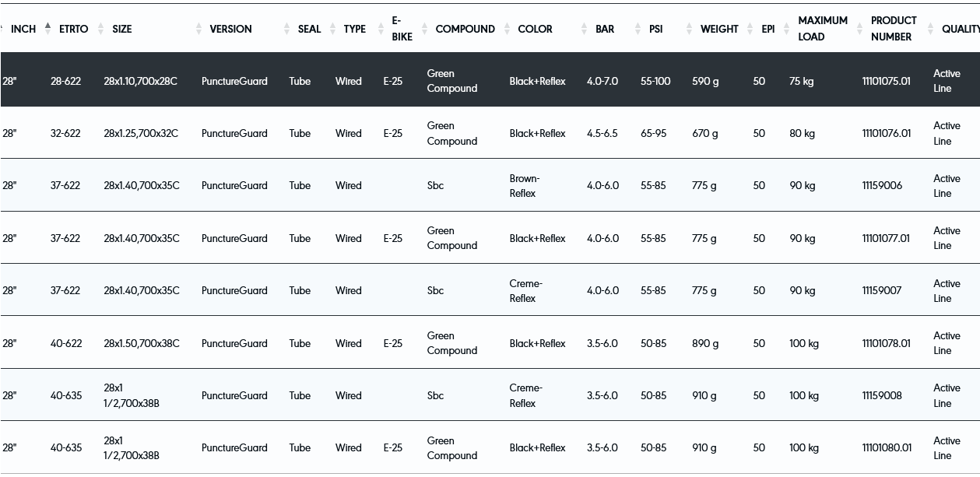This screenshot has height=477, width=980.
Task: Select product number 11159006
Action: click(882, 186)
